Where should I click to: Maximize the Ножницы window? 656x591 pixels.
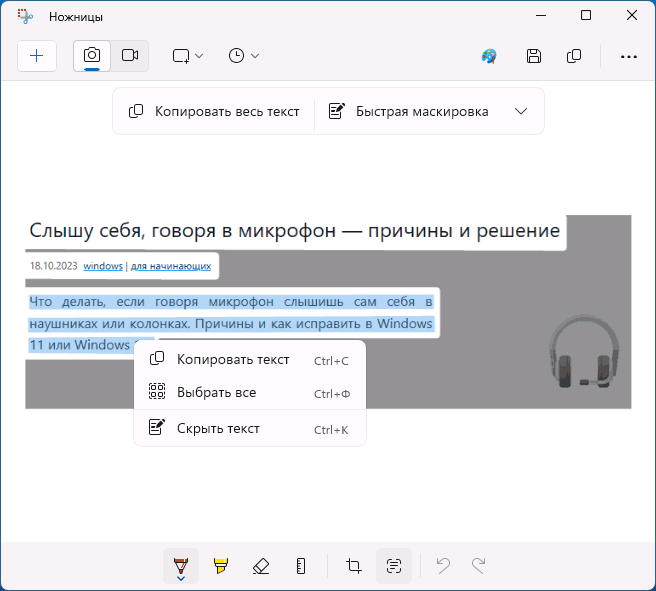click(586, 16)
